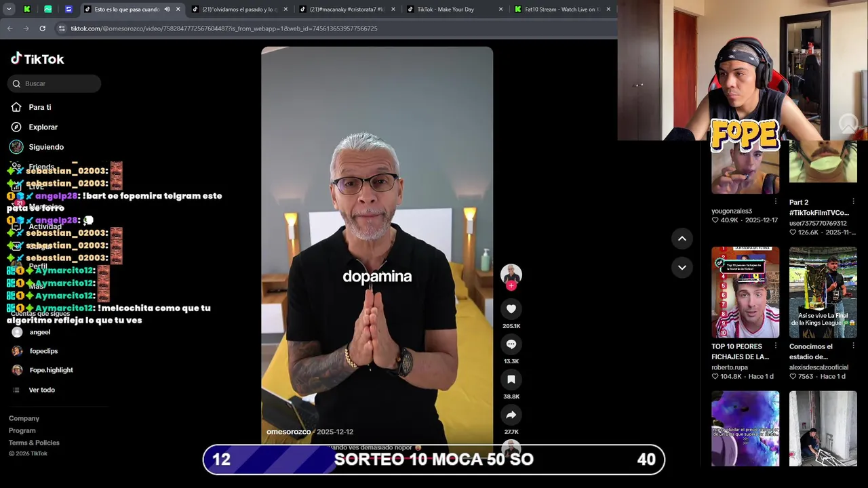Click the '38.8K' saves count
Image resolution: width=868 pixels, height=488 pixels.
[x=511, y=396]
